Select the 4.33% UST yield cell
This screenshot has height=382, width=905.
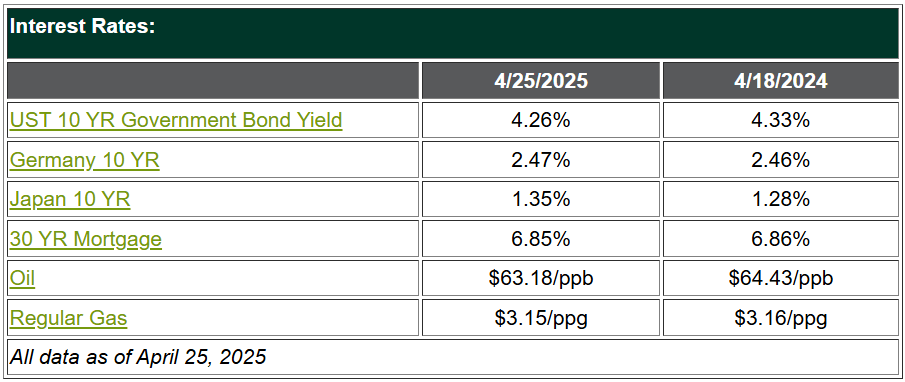click(780, 120)
